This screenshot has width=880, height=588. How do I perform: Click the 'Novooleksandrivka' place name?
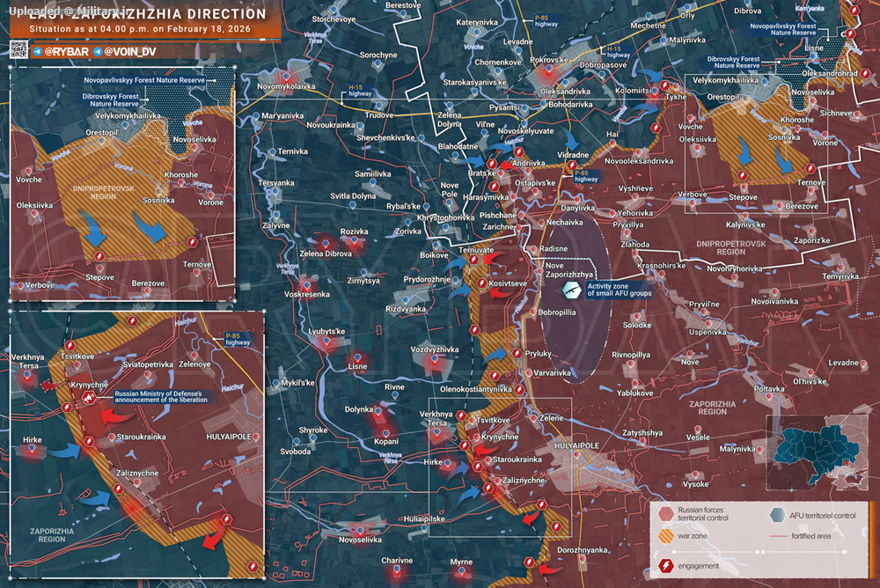click(x=639, y=160)
